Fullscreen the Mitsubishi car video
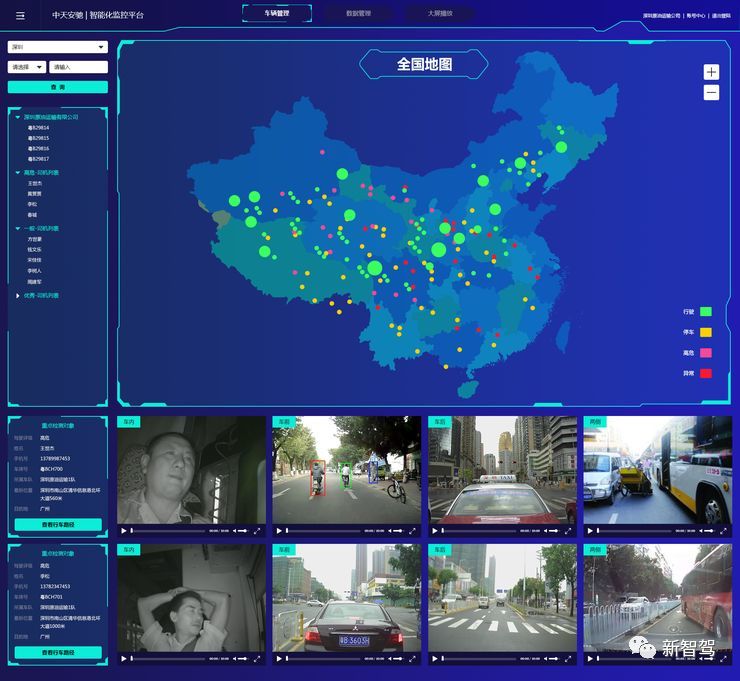Viewport: 740px width, 681px height. coord(412,659)
